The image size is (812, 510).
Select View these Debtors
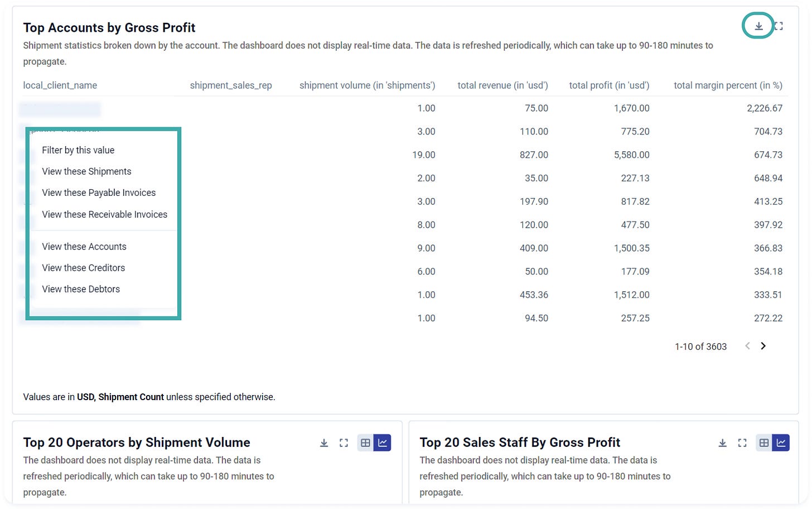[81, 289]
